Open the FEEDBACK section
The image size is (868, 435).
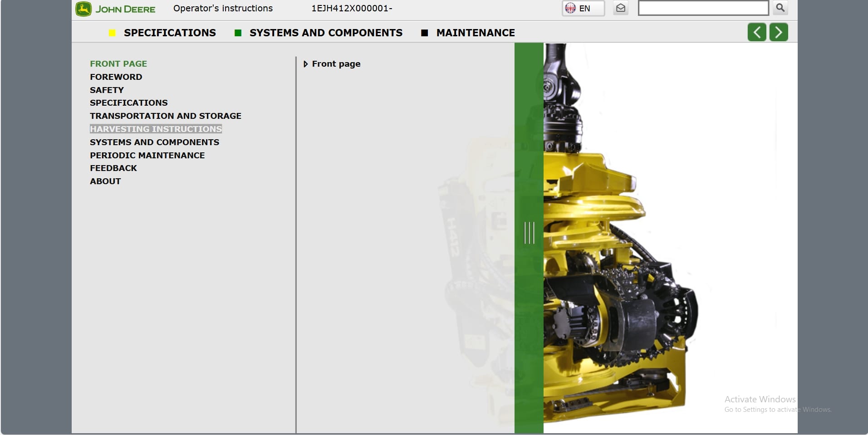click(113, 168)
